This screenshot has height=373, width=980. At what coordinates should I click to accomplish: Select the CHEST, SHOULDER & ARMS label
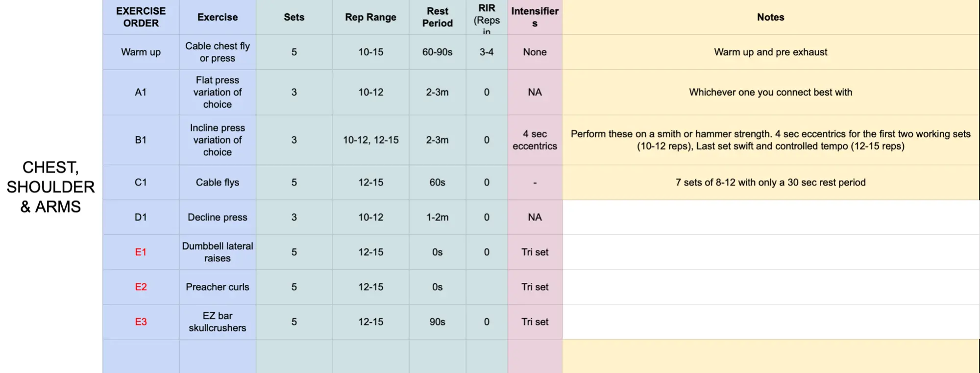click(50, 187)
